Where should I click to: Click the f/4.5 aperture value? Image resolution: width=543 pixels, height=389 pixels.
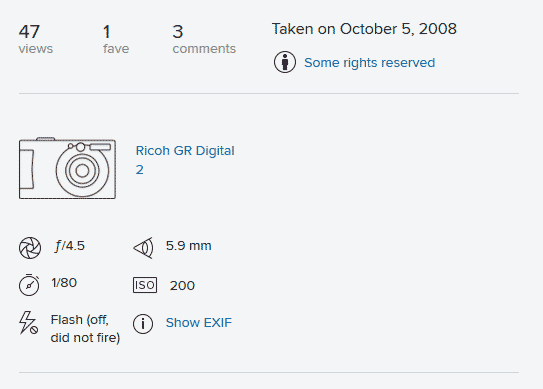[70, 246]
